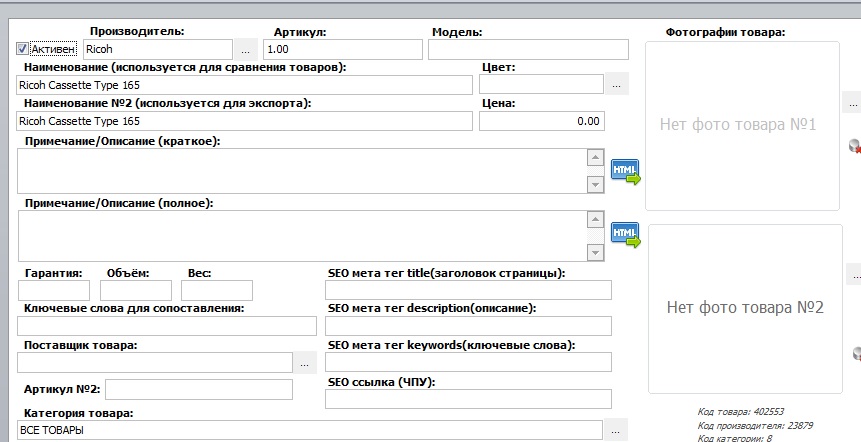
Task: Click the Фотографии товара heading
Action: 725,32
